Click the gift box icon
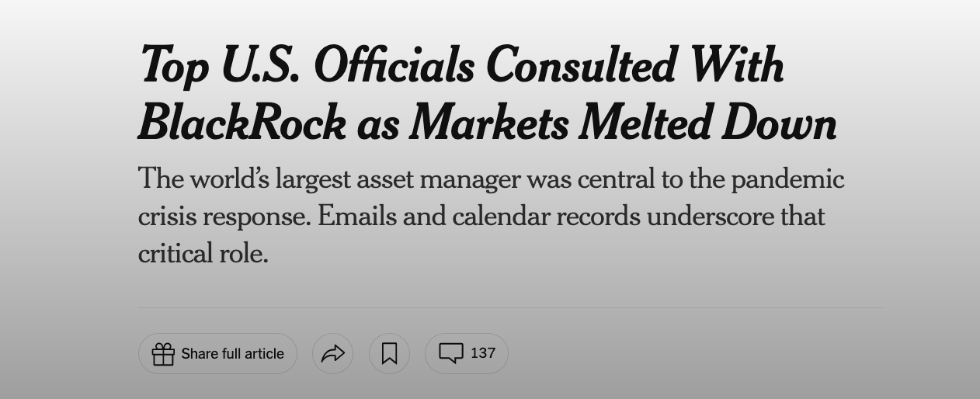Screen dimensions: 980x399 pos(163,354)
